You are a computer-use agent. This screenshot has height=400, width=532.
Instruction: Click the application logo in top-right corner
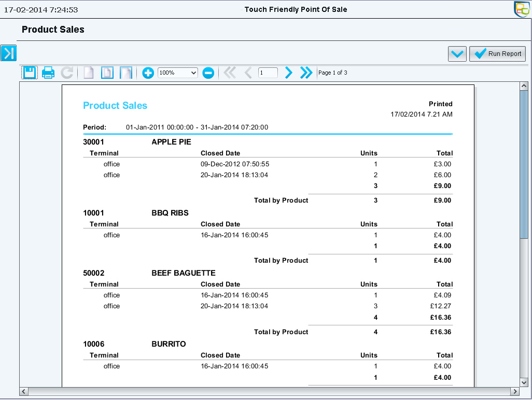(x=521, y=9)
